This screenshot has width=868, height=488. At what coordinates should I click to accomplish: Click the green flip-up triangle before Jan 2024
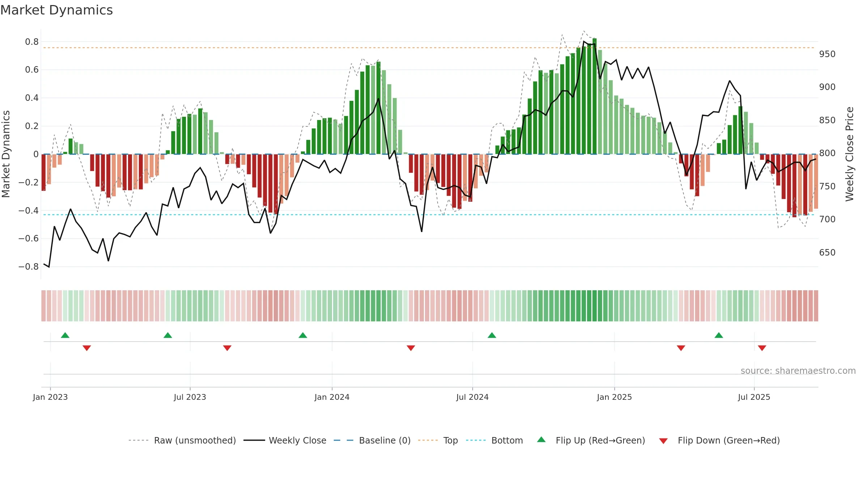(303, 335)
